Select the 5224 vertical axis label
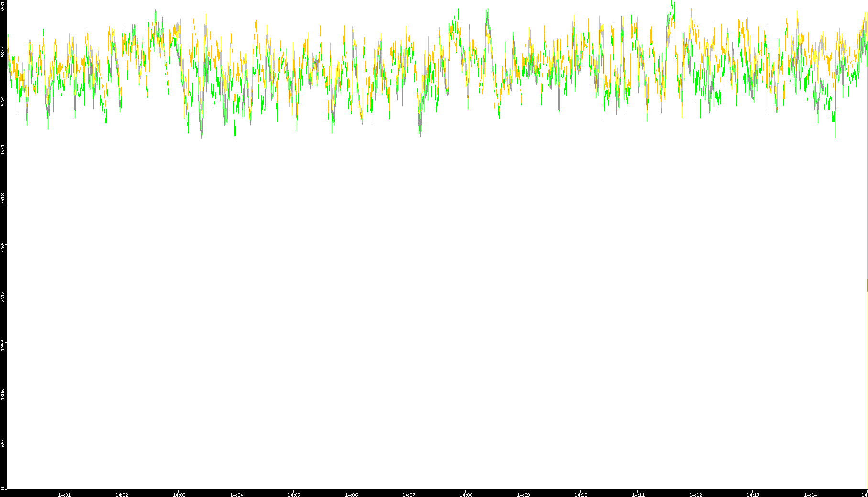Screen dimensions: 868x497 pyautogui.click(x=3, y=100)
